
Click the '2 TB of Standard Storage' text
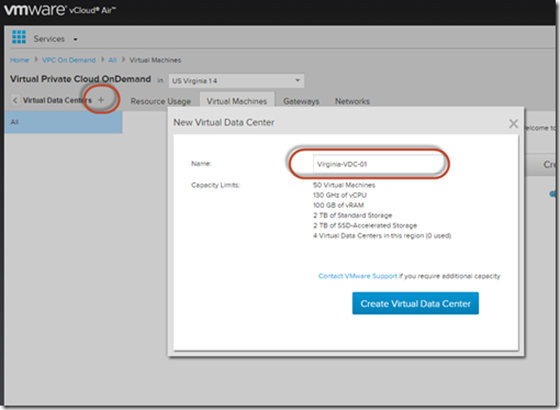(x=352, y=215)
